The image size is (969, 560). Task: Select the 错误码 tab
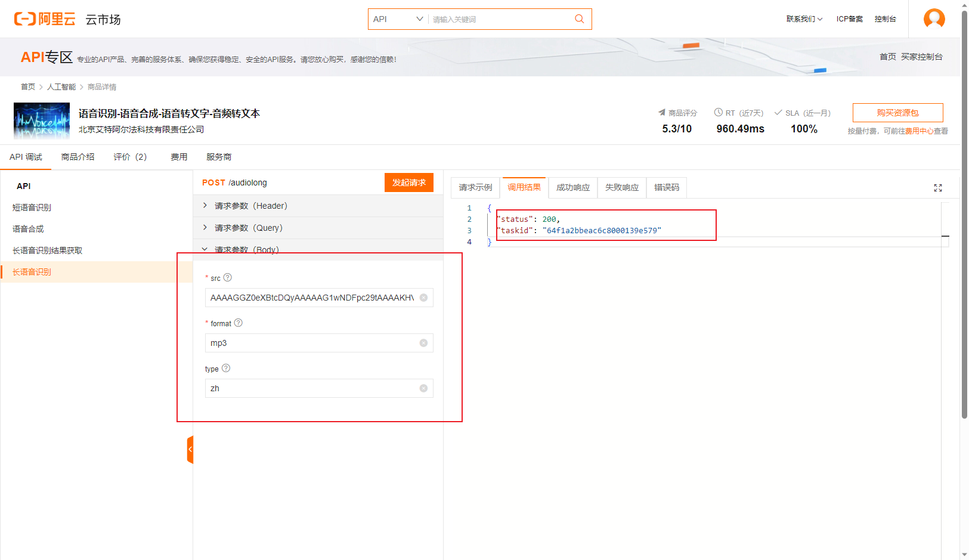[667, 187]
